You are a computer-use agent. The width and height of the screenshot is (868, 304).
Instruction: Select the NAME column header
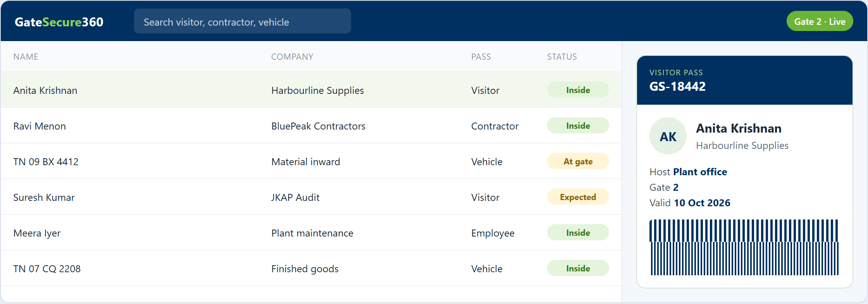pyautogui.click(x=26, y=57)
